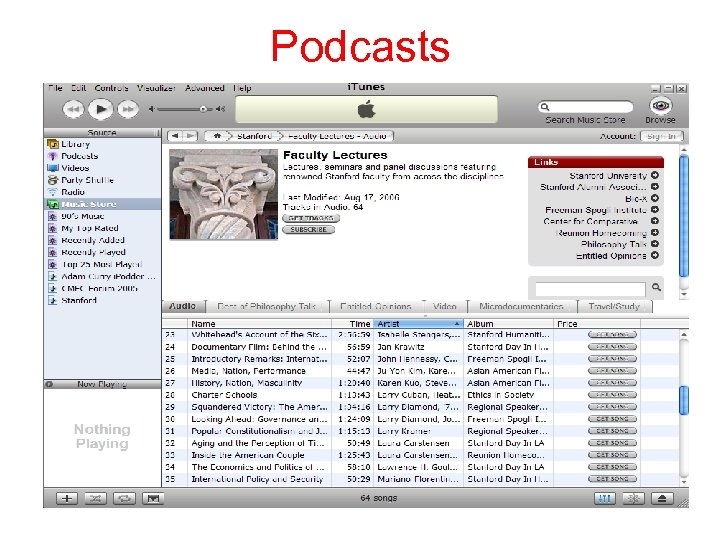Select Videos in the Source list
Screen dimensions: 720x540
pos(75,168)
